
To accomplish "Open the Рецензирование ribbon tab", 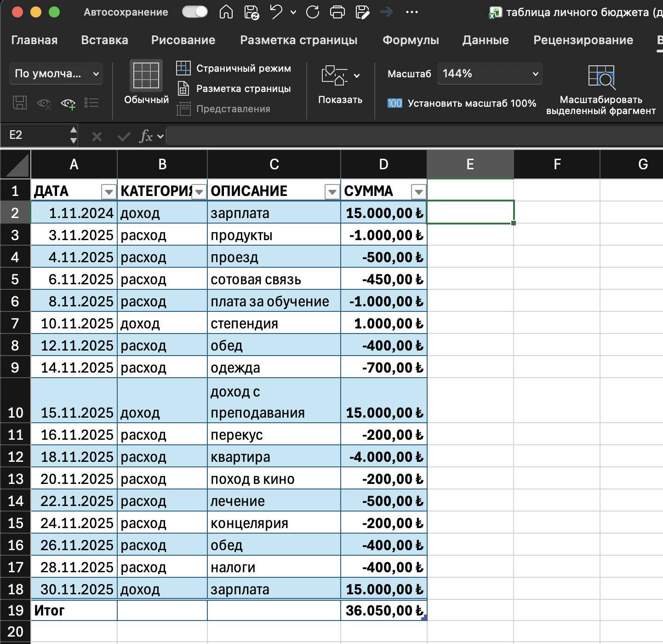I will [x=583, y=40].
